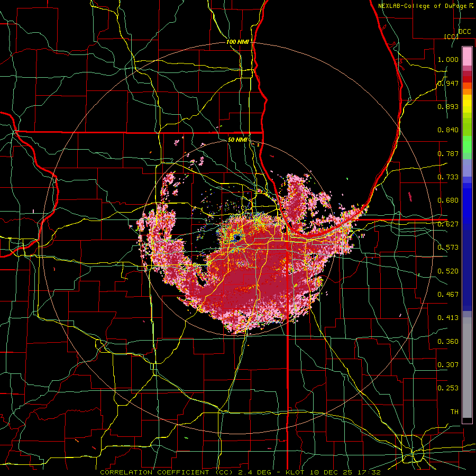Select the 0.733 scale value
The width and height of the screenshot is (476, 476).
click(x=448, y=177)
